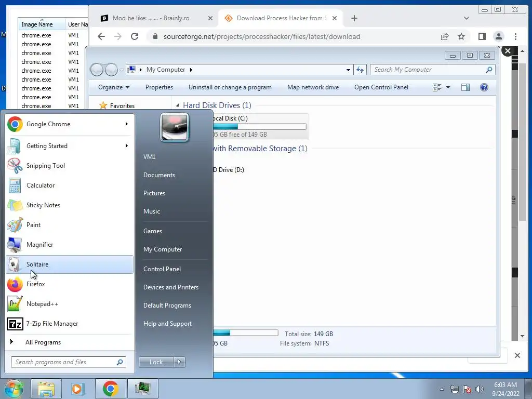Go back in Chrome
This screenshot has width=532, height=399.
pos(101,36)
